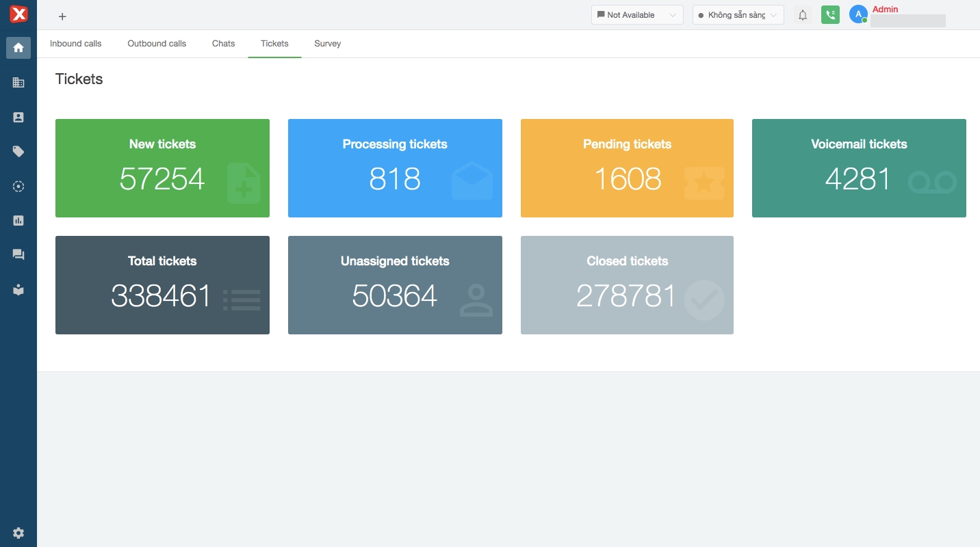Open the notification bell
980x547 pixels.
point(803,15)
